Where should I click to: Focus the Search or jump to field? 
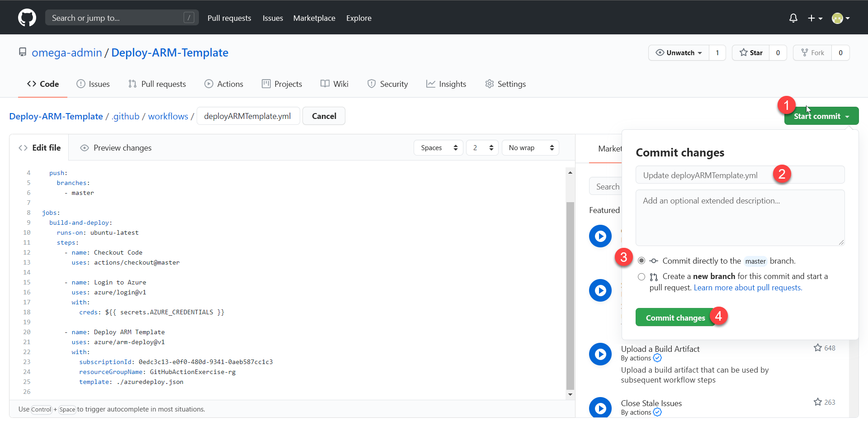point(122,18)
